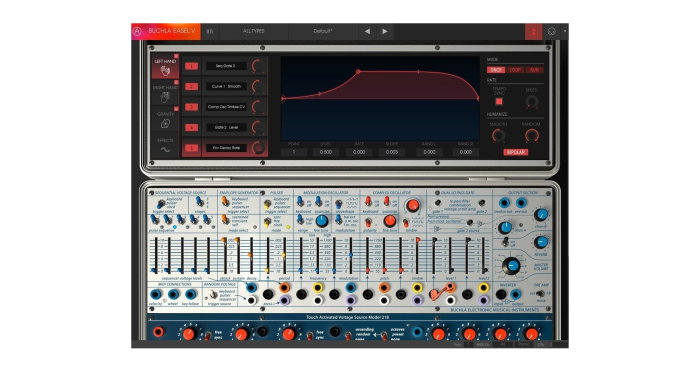Open the Arturia logo main menu
Viewport: 700px width, 372px height.
[138, 31]
